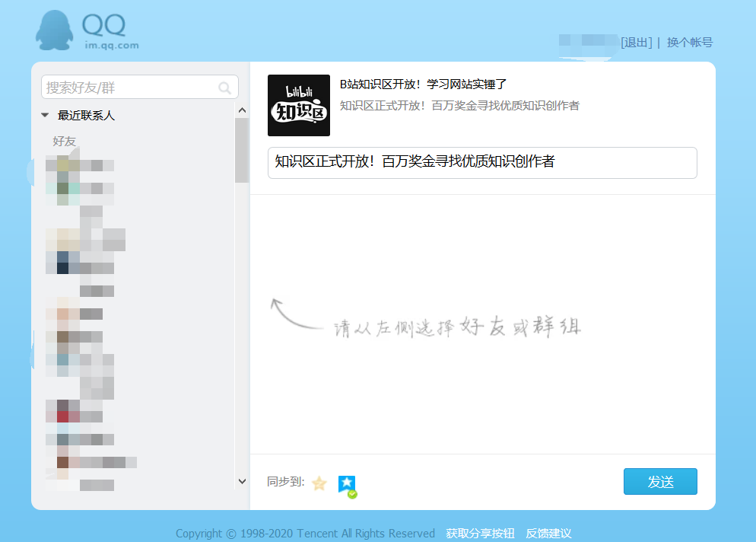Open the 获取分享按钮 footer link
756x542 pixels.
coord(480,533)
